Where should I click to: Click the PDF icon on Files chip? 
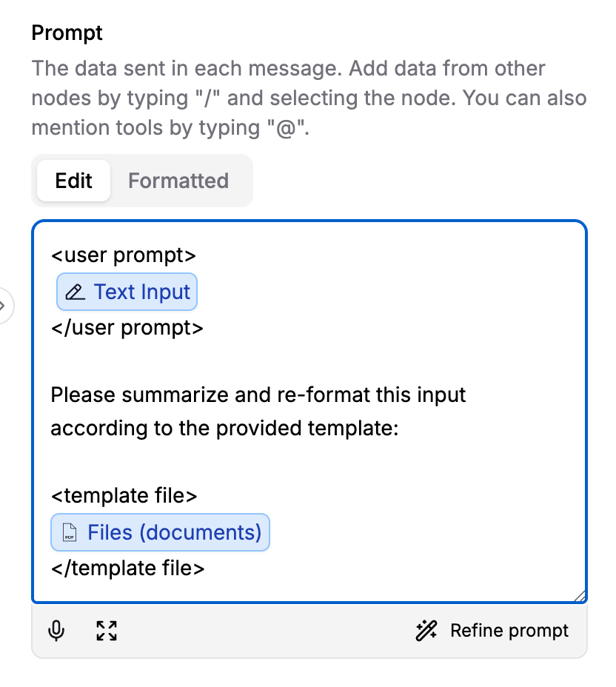(70, 533)
